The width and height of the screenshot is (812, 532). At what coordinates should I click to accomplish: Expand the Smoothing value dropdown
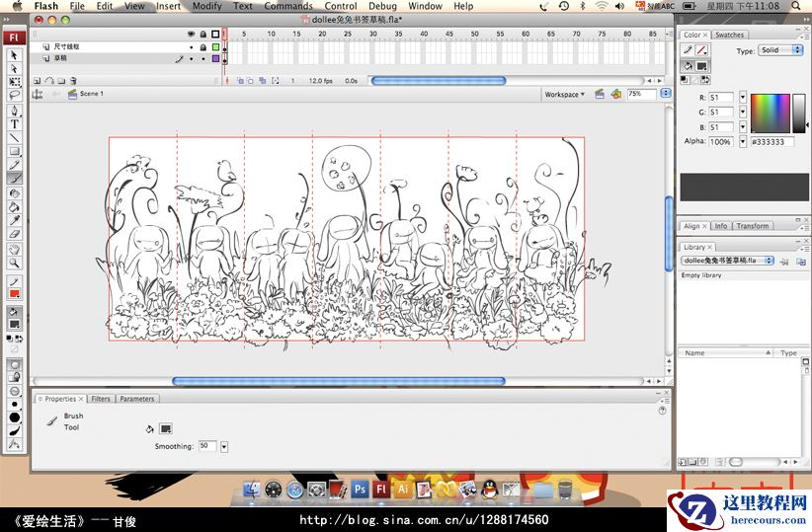pyautogui.click(x=224, y=447)
